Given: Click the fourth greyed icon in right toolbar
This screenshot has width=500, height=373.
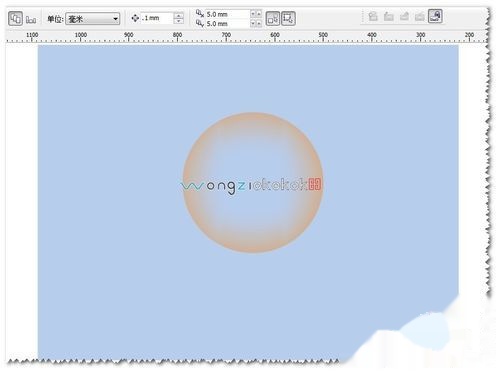Looking at the screenshot, I should point(420,16).
